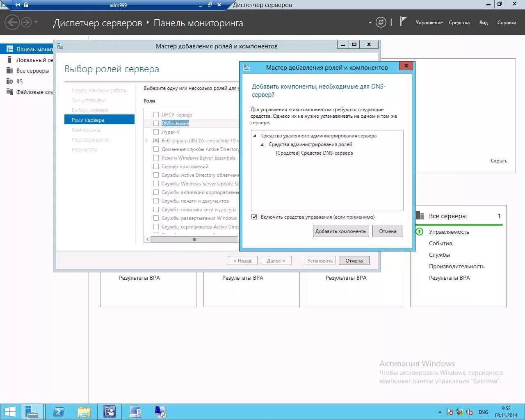Open the Управление menu
Image resolution: width=525 pixels, height=420 pixels.
click(429, 23)
